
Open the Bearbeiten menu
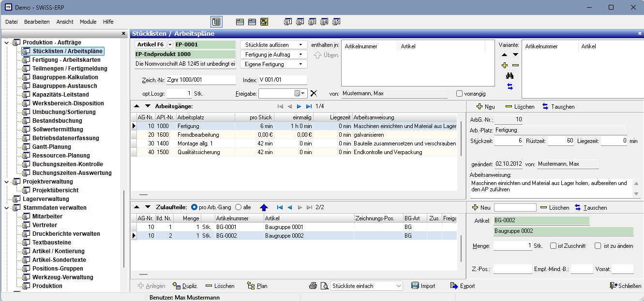(x=37, y=22)
